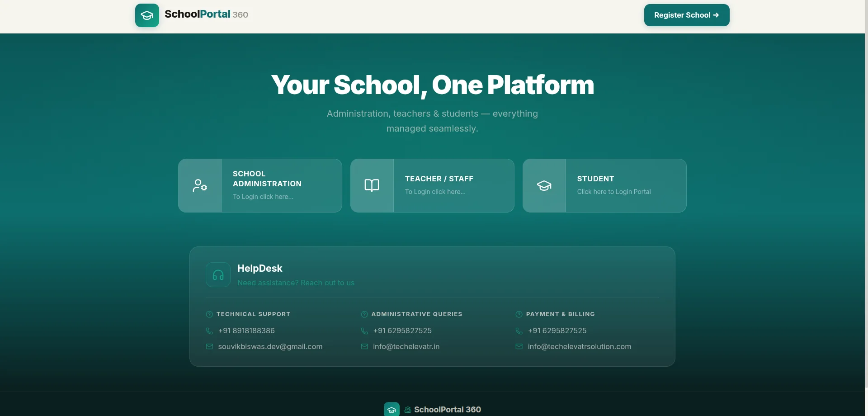868x416 pixels.
Task: Click the 'Need assistance? Reach out to us' text
Action: click(x=296, y=283)
